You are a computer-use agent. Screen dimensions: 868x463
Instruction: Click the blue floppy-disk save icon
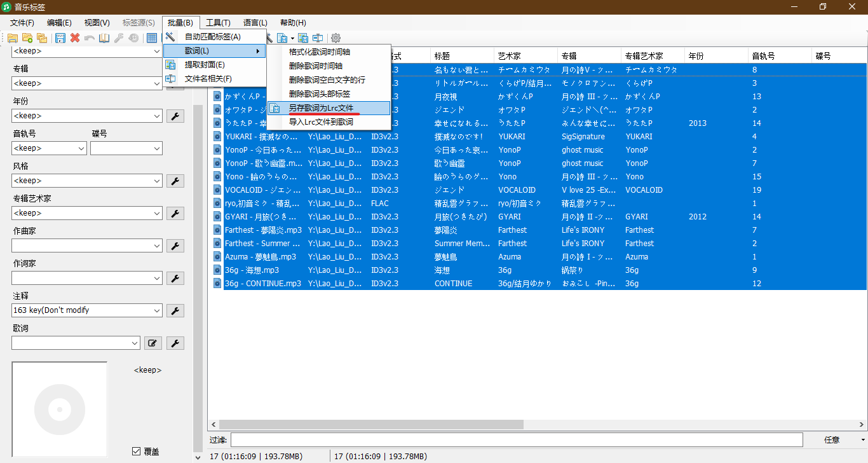point(60,38)
